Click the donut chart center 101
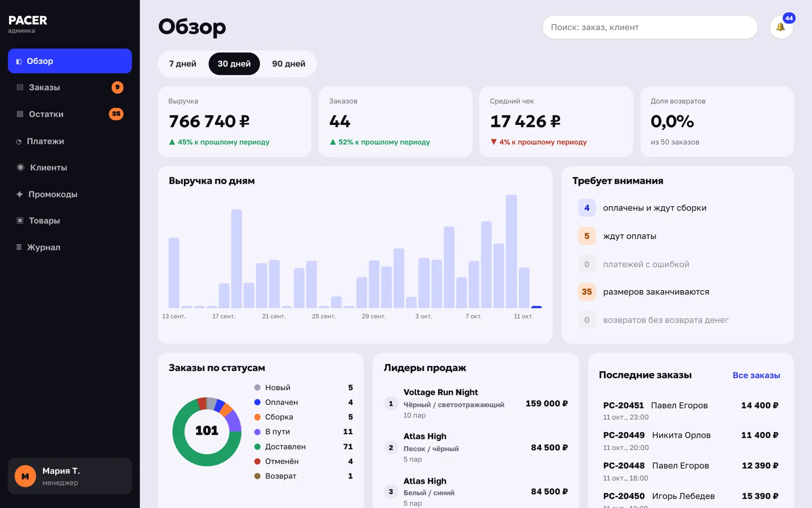 (x=207, y=431)
